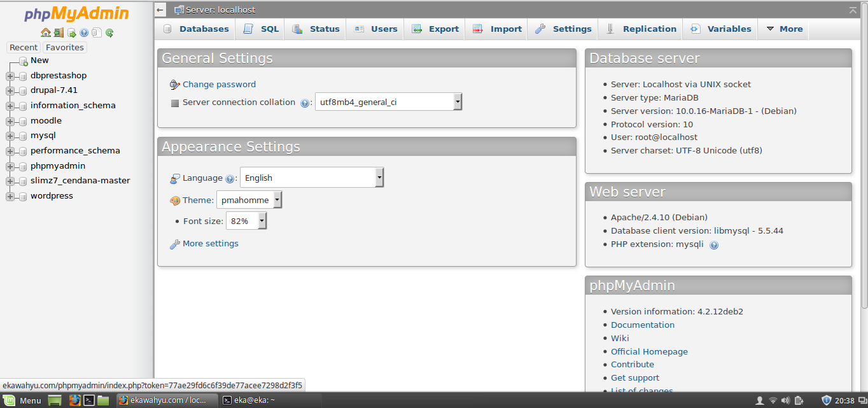Expand the information_schema tree node
Screen dimensions: 868x408
10,106
